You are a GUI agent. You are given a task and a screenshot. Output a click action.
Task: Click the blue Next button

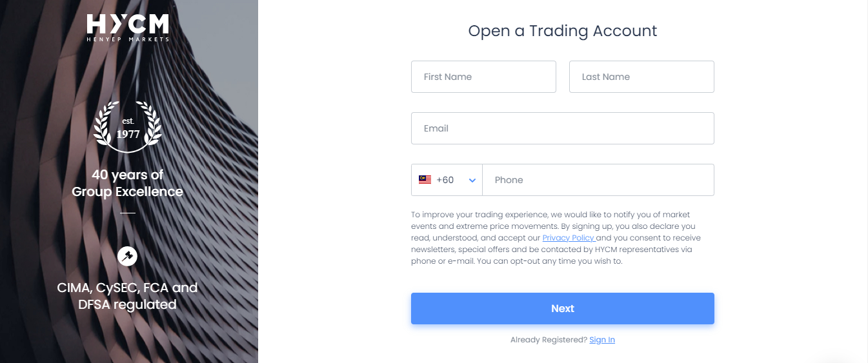click(x=563, y=308)
